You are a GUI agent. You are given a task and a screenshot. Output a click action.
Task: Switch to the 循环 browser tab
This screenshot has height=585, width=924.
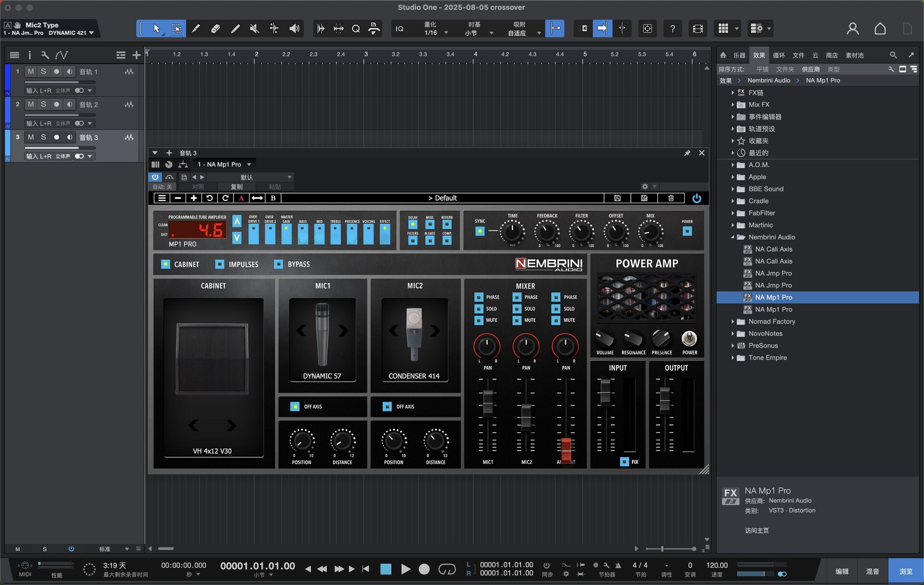tap(779, 55)
